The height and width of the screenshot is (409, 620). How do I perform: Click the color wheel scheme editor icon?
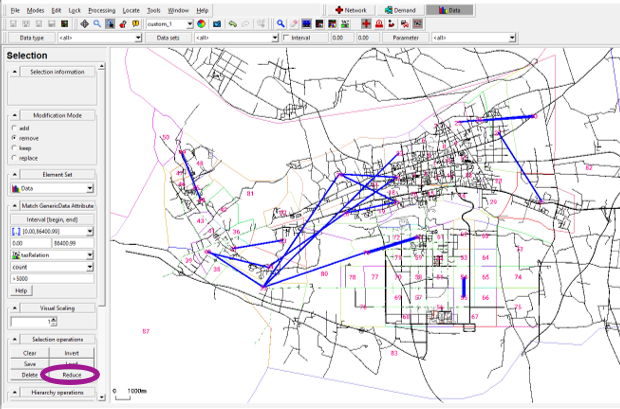201,22
